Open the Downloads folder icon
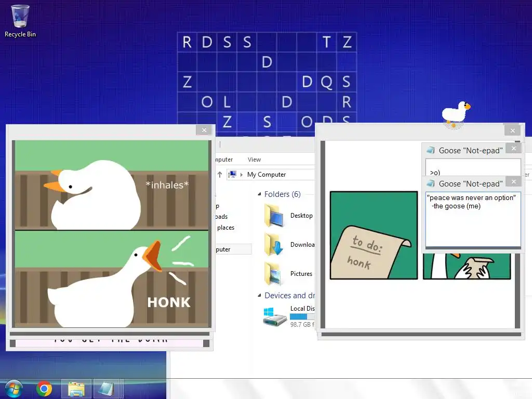The height and width of the screenshot is (399, 532). (274, 245)
